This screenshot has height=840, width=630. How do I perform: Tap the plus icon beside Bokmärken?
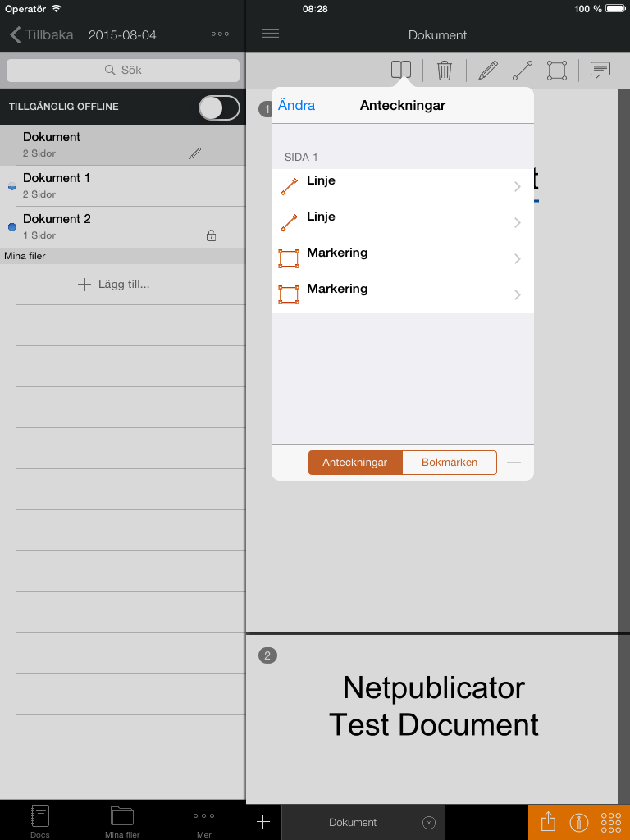[x=514, y=463]
